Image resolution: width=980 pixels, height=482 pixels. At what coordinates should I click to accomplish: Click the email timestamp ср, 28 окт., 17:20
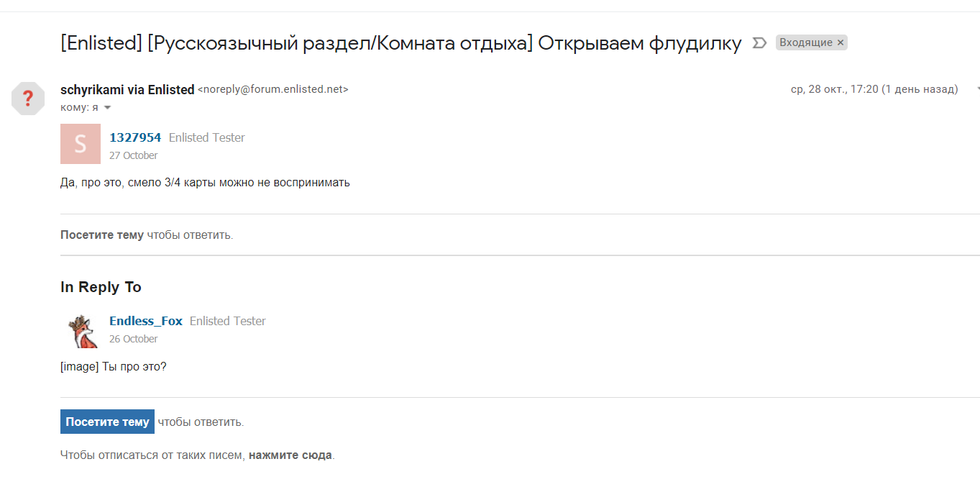point(874,89)
